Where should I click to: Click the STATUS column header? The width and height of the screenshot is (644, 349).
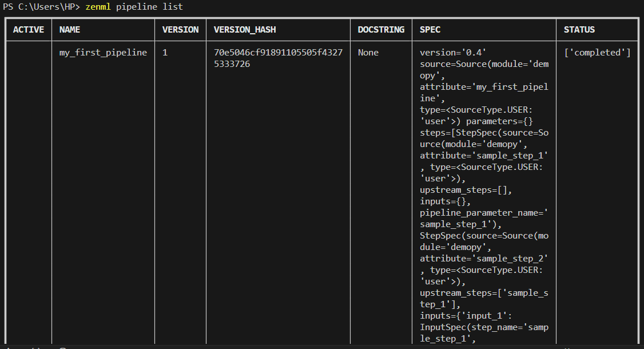coord(579,30)
